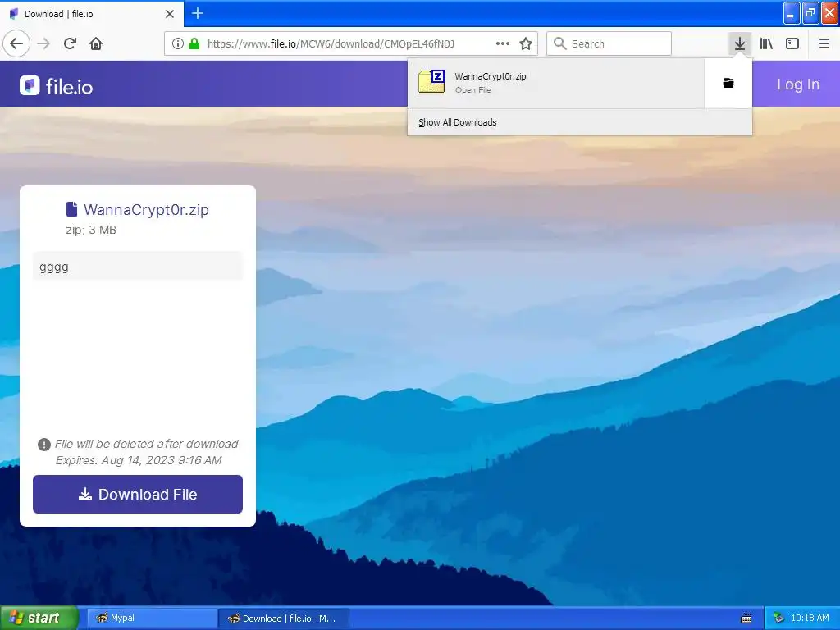Select the Download | file.io taskbar button
Image resolution: width=840 pixels, height=630 pixels.
[284, 619]
